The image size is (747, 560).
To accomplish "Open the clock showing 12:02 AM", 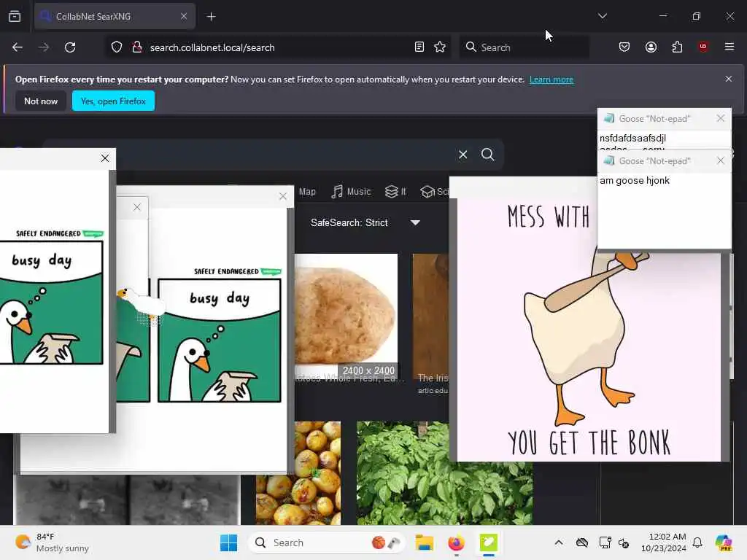I will point(664,542).
